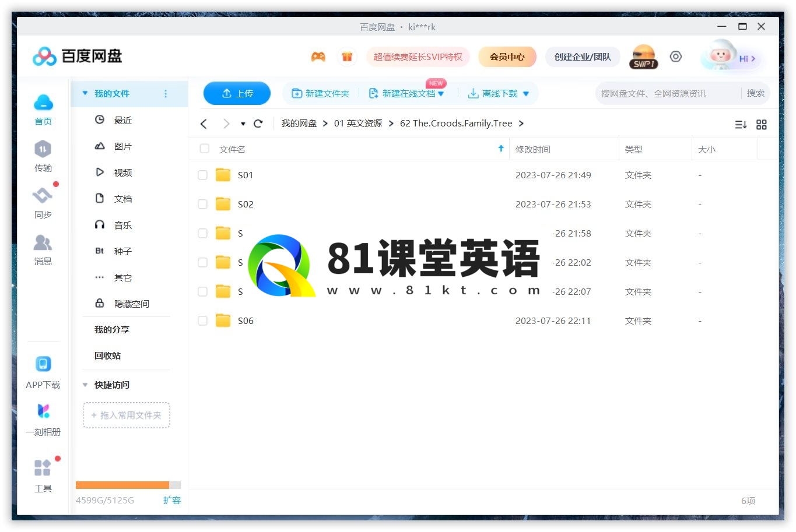
Task: Click the user avatar with Hi label
Action: (731, 57)
